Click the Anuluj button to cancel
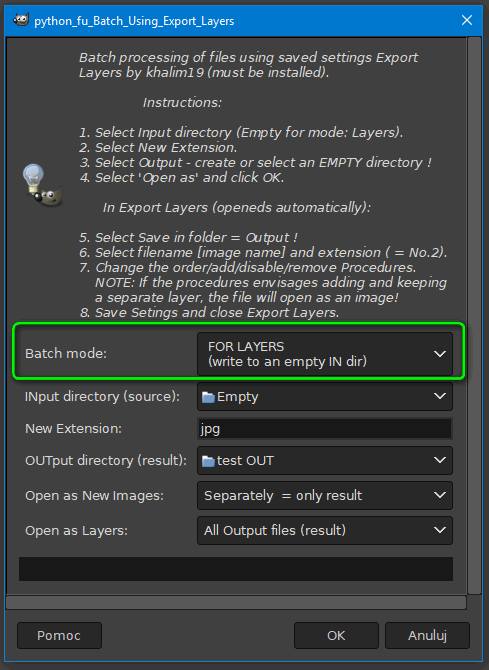The image size is (489, 670). (427, 635)
